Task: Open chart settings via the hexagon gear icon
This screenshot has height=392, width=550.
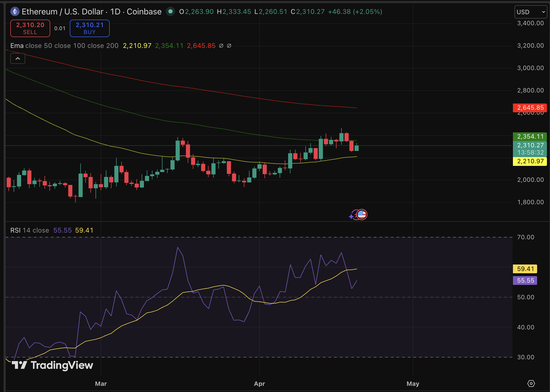Action: [x=532, y=383]
